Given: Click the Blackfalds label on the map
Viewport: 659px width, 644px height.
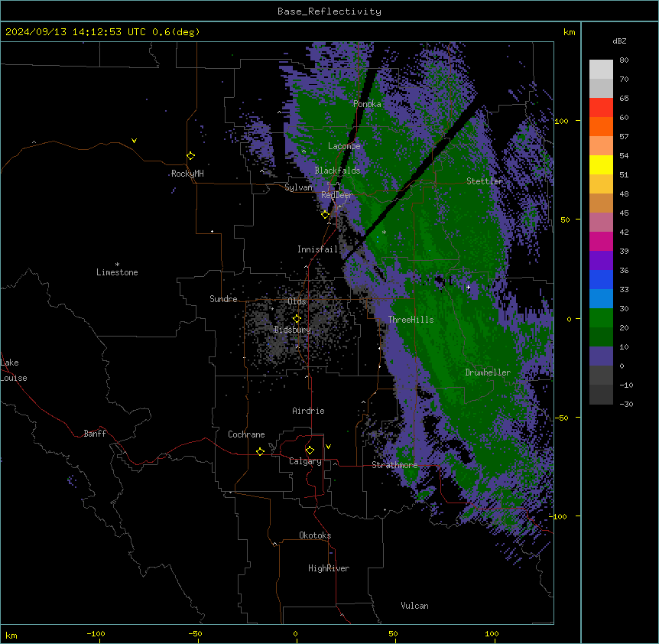Looking at the screenshot, I should click(x=337, y=171).
